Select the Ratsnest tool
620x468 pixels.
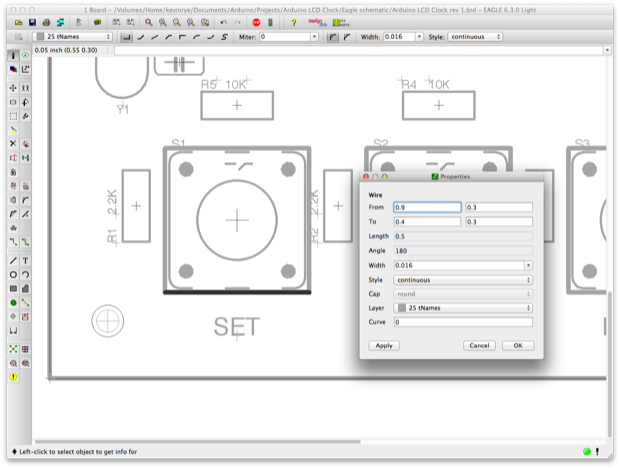coord(13,349)
